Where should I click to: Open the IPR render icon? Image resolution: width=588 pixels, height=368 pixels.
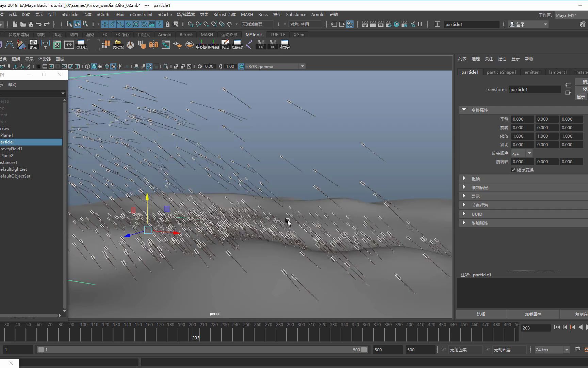click(380, 24)
